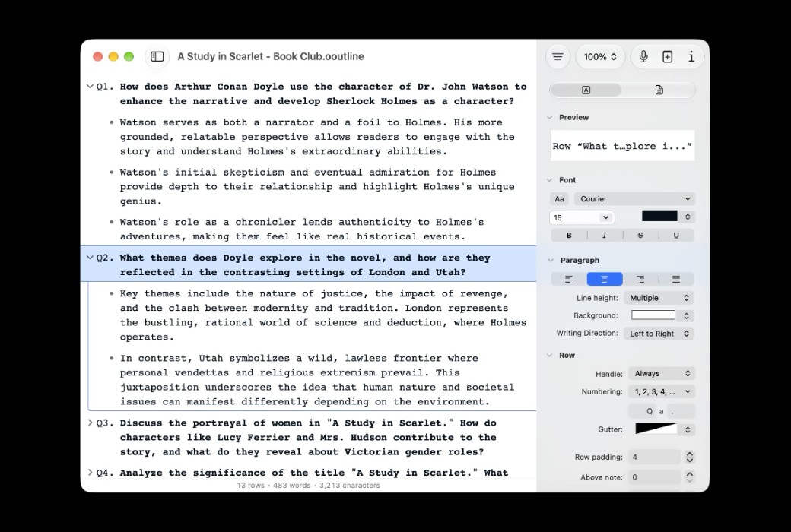The image size is (791, 532).
Task: Open the Background color popup arrows
Action: [x=686, y=315]
